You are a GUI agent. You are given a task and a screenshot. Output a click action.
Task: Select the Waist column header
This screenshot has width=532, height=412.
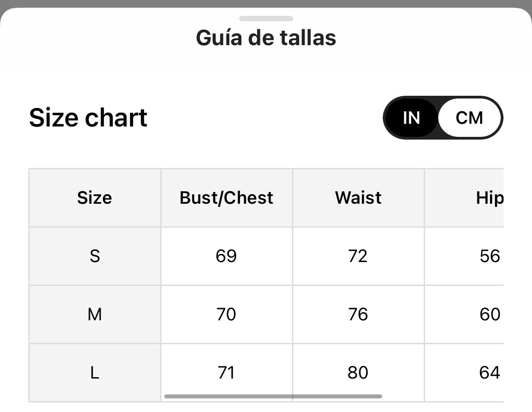[358, 198]
